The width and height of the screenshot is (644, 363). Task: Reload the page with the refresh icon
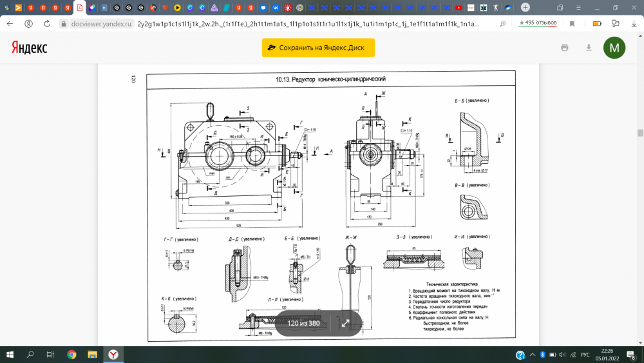[x=47, y=23]
